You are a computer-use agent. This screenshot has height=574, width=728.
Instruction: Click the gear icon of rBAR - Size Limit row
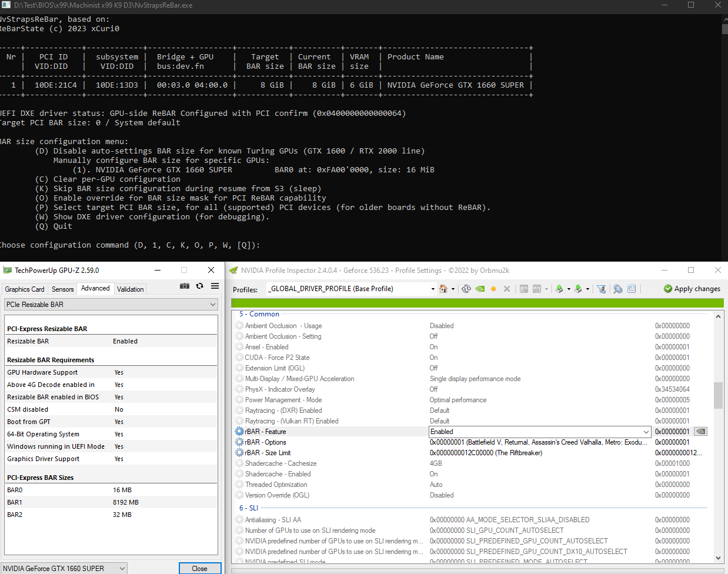[x=239, y=453]
